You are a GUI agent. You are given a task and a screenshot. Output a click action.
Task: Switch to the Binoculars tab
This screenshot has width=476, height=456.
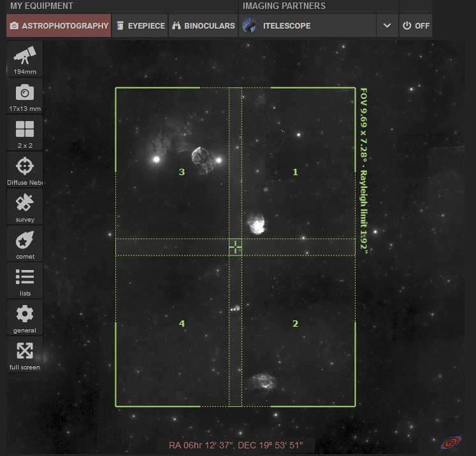tap(203, 25)
